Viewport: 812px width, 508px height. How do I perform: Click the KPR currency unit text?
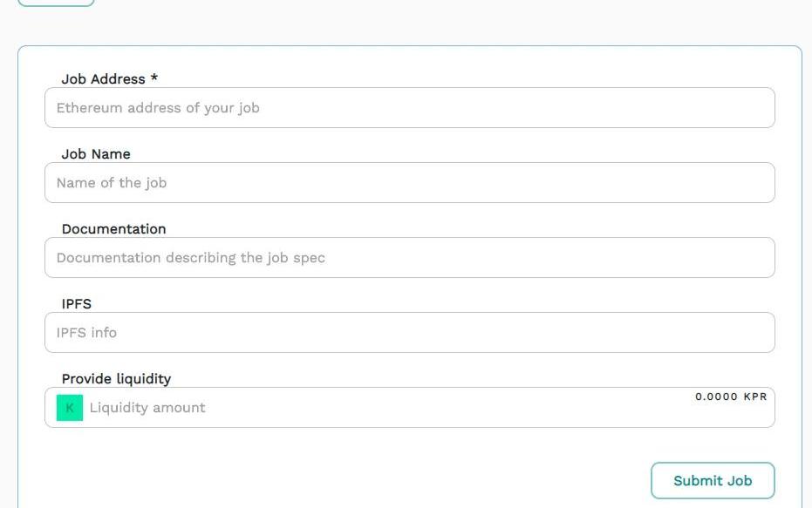click(755, 396)
